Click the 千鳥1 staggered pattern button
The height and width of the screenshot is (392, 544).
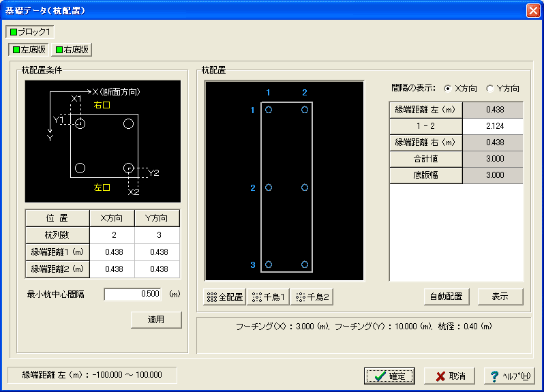(268, 297)
